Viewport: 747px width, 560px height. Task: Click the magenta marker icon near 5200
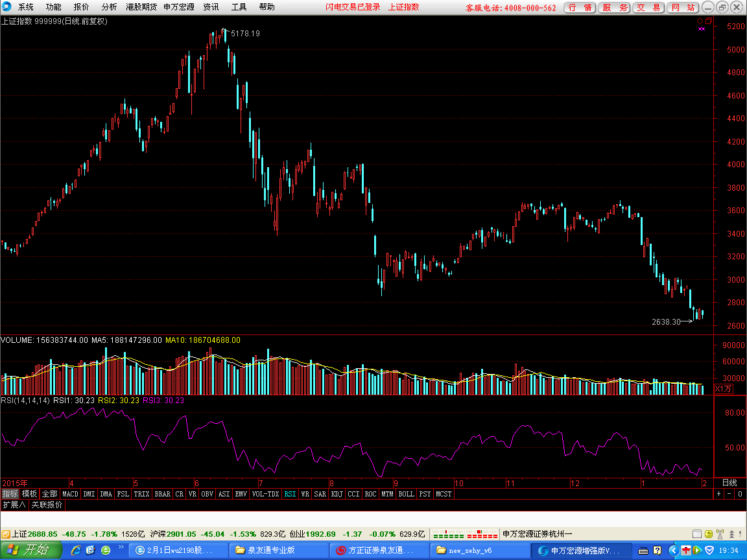(x=701, y=29)
